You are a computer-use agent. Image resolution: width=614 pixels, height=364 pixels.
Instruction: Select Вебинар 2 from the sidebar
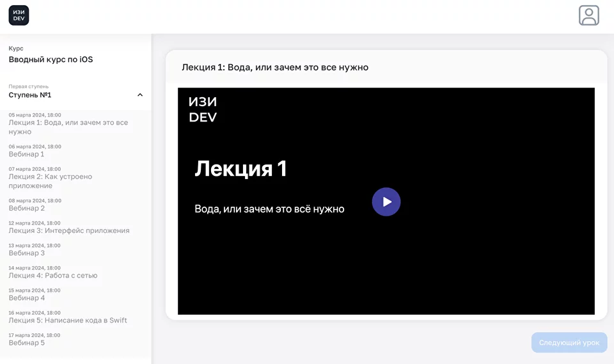27,208
